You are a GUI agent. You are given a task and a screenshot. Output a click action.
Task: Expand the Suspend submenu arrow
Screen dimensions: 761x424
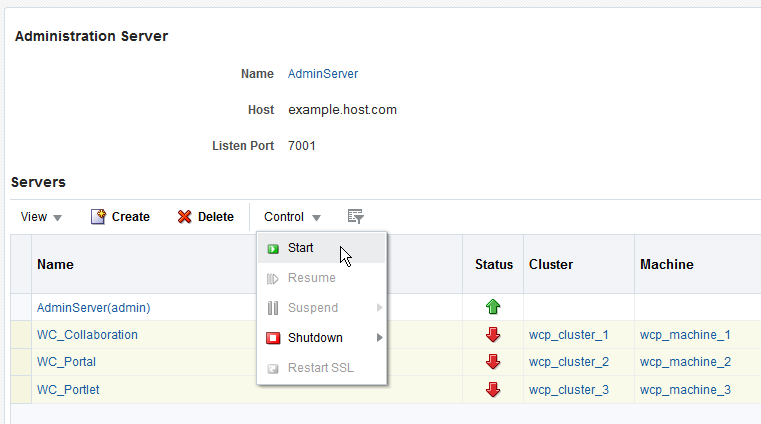tap(380, 308)
